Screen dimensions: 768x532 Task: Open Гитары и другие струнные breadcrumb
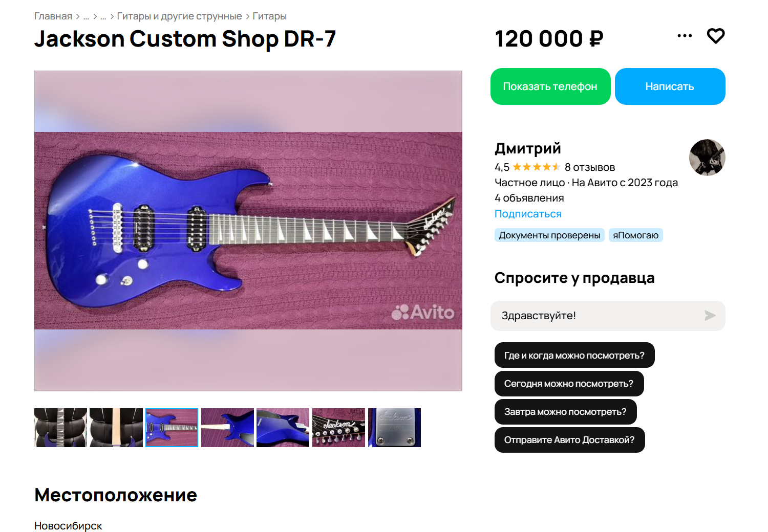pyautogui.click(x=179, y=16)
